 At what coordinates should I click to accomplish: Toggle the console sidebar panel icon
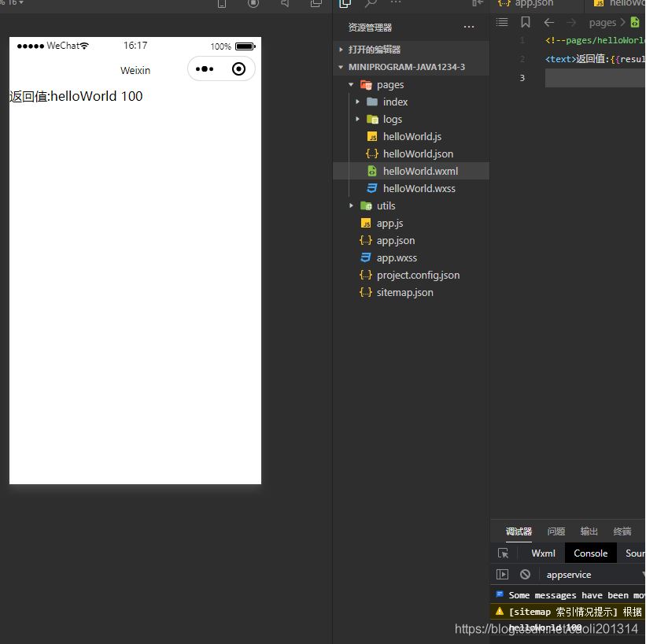(502, 574)
